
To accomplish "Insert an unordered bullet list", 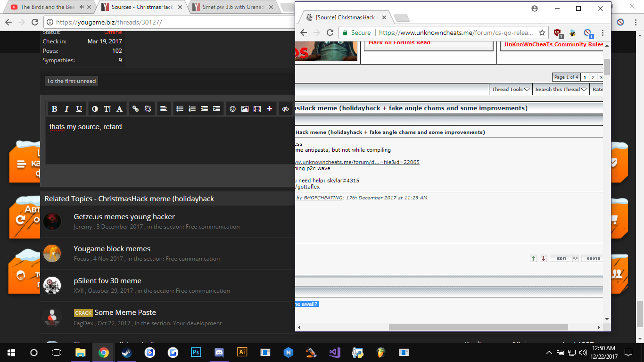I will point(180,109).
